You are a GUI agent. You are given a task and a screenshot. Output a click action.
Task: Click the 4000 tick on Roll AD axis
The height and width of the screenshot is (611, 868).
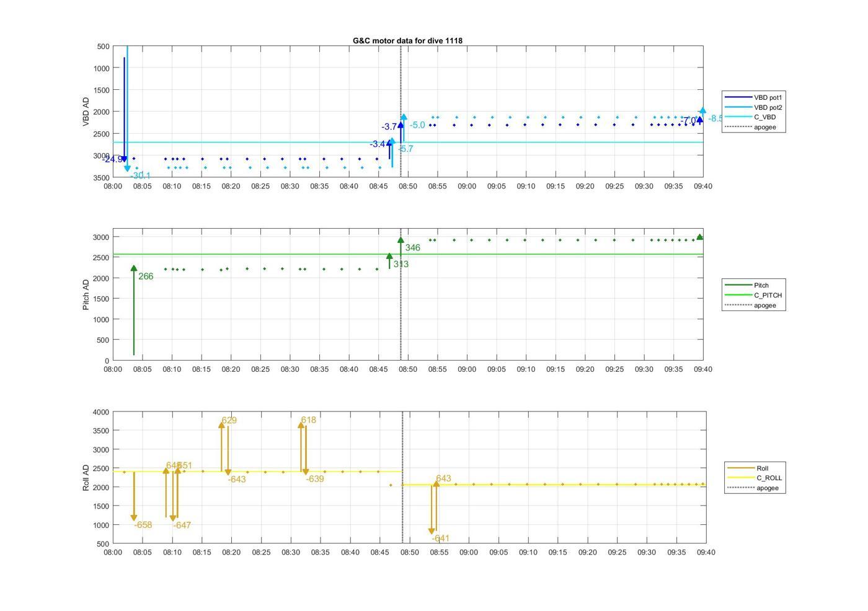tap(102, 412)
